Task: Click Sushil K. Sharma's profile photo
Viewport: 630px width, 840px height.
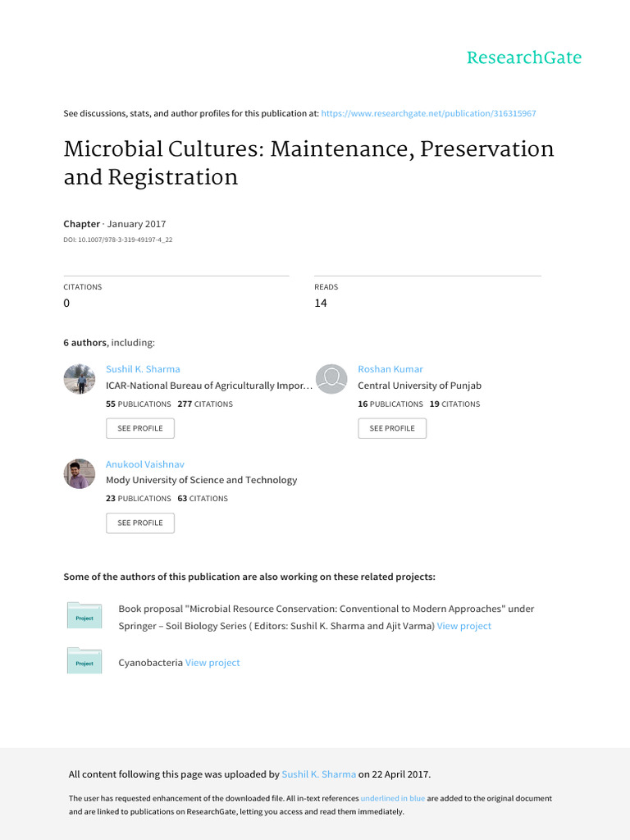Action: tap(80, 379)
